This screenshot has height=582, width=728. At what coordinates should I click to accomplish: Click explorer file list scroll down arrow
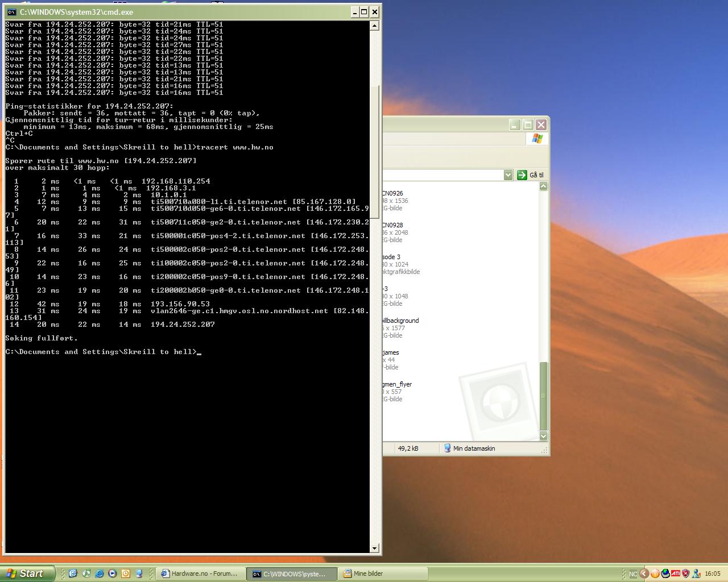(543, 436)
